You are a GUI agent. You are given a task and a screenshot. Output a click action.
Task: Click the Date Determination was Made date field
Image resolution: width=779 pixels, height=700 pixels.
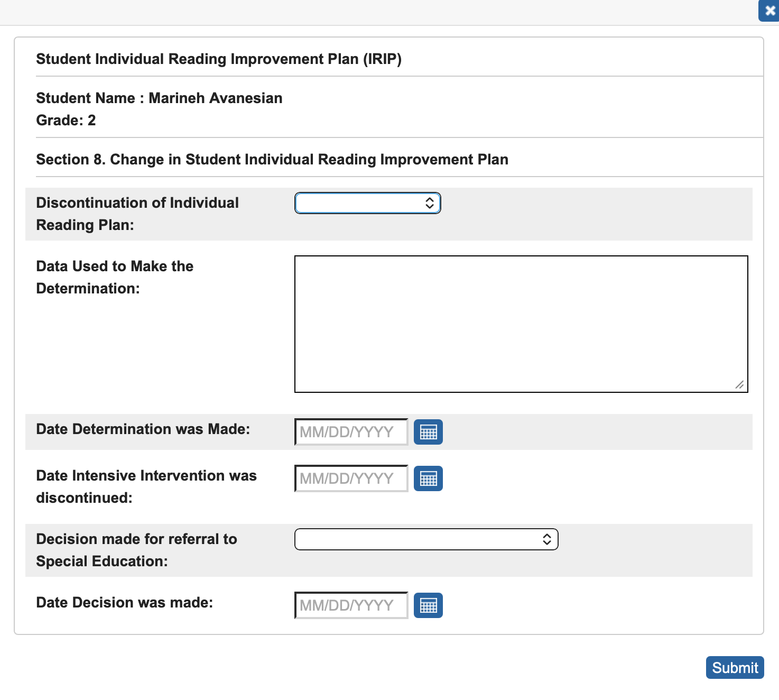(351, 432)
